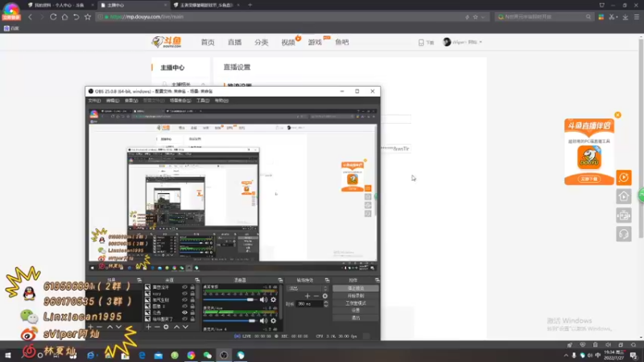Image resolution: width=644 pixels, height=362 pixels.
Task: Toggle lock of topmost source row
Action: click(x=192, y=287)
